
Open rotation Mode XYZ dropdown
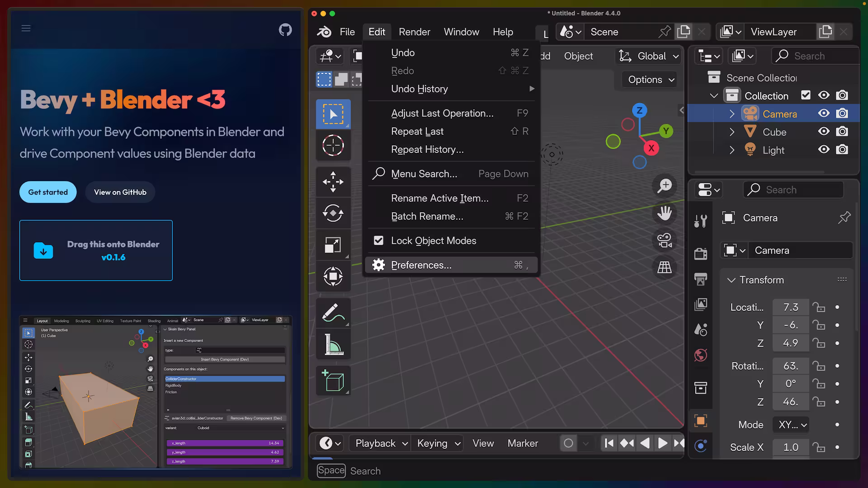click(791, 425)
